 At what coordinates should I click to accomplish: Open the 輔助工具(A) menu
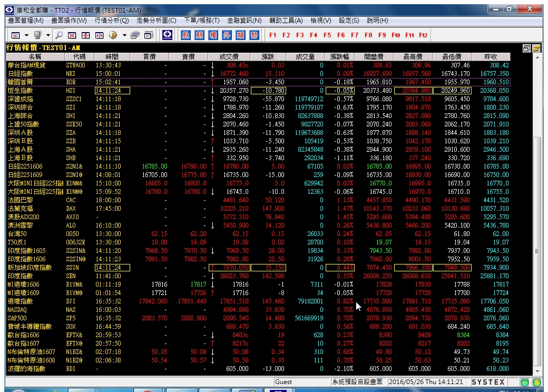pos(286,21)
